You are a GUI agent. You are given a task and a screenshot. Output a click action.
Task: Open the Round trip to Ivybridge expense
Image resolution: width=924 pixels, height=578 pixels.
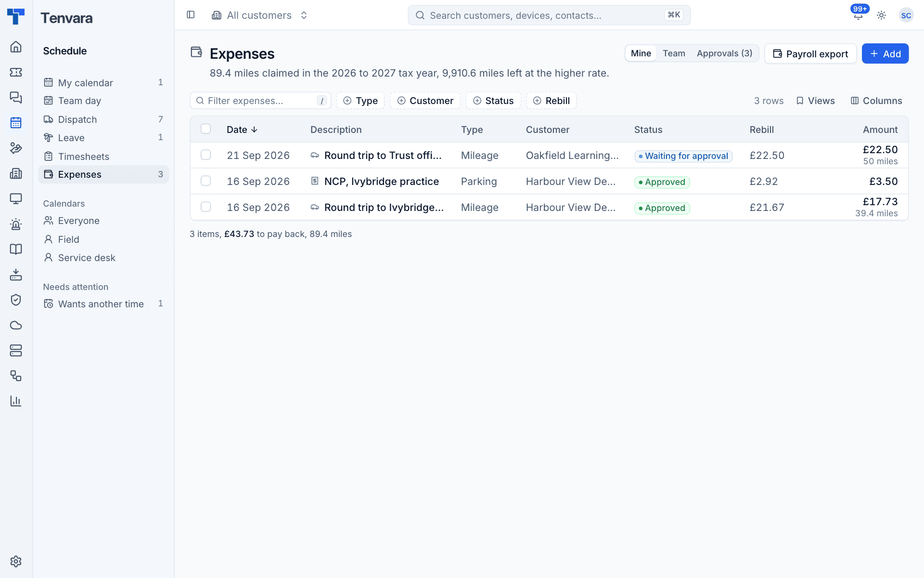click(384, 208)
